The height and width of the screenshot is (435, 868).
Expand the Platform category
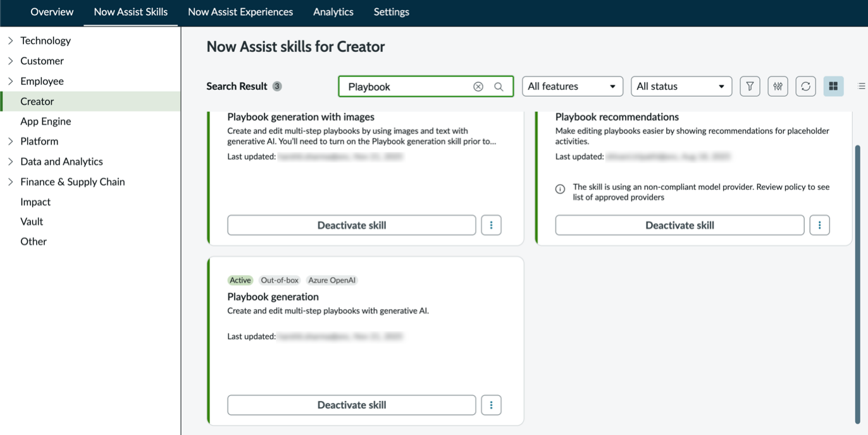click(10, 141)
